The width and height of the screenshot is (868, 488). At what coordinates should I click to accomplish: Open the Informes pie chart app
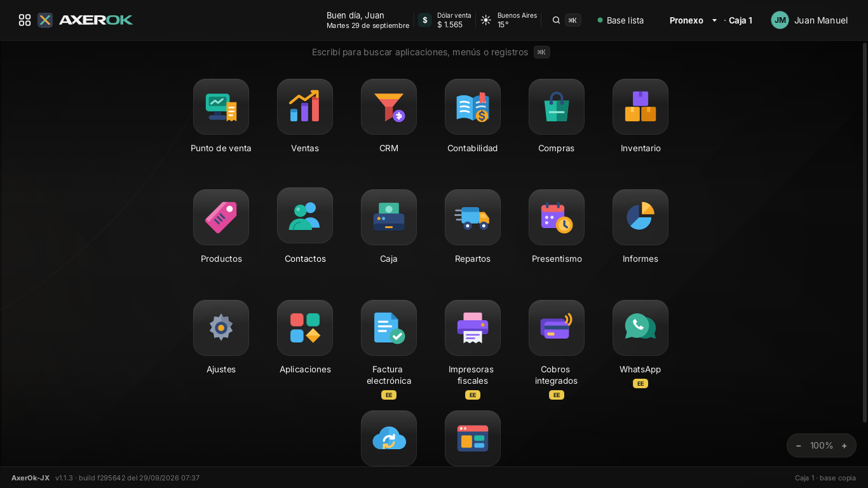(641, 217)
